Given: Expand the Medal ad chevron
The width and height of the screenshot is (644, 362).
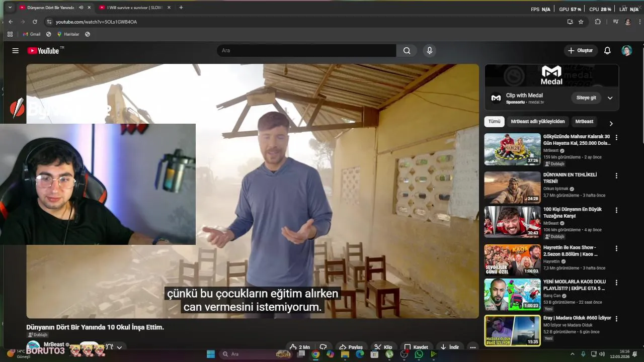Looking at the screenshot, I should [x=610, y=98].
